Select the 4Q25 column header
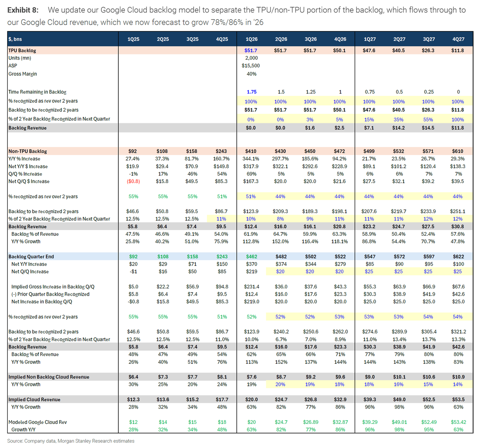The image size is (483, 448). click(222, 39)
